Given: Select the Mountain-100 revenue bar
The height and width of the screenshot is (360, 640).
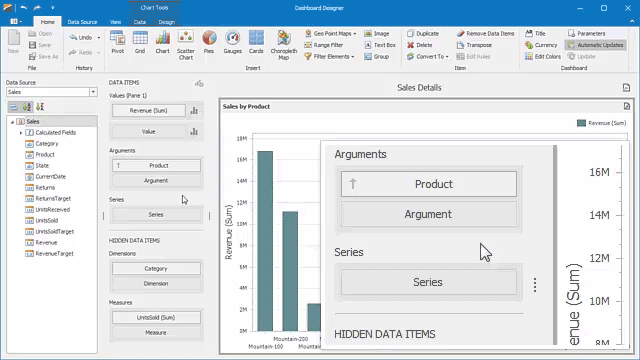Looking at the screenshot, I should [265, 241].
